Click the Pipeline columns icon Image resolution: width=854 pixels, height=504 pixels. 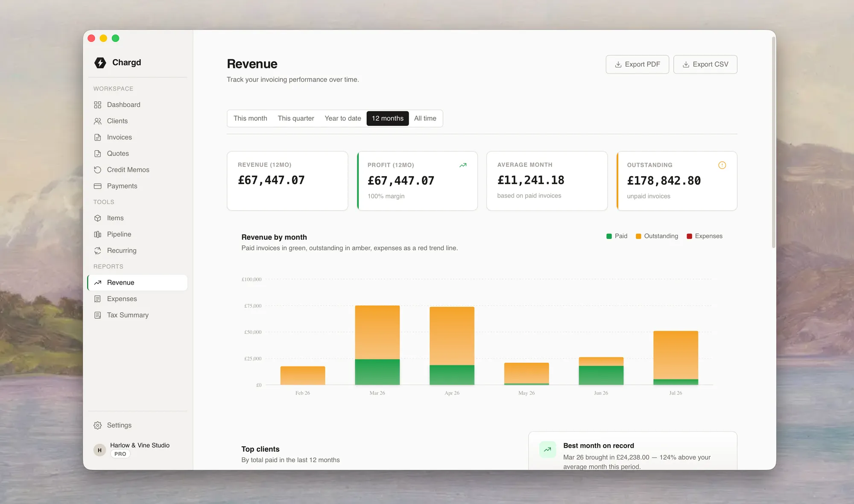98,234
